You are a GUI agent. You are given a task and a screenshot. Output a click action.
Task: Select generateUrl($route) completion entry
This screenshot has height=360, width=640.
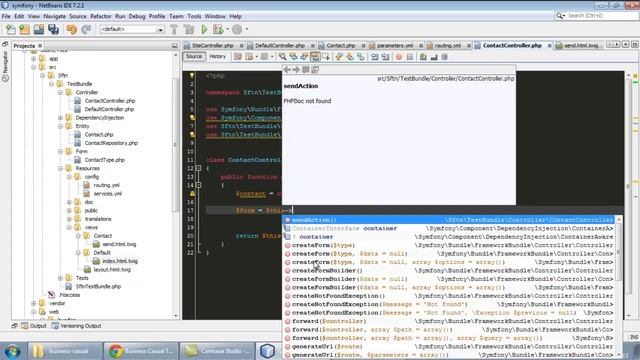pos(449,347)
